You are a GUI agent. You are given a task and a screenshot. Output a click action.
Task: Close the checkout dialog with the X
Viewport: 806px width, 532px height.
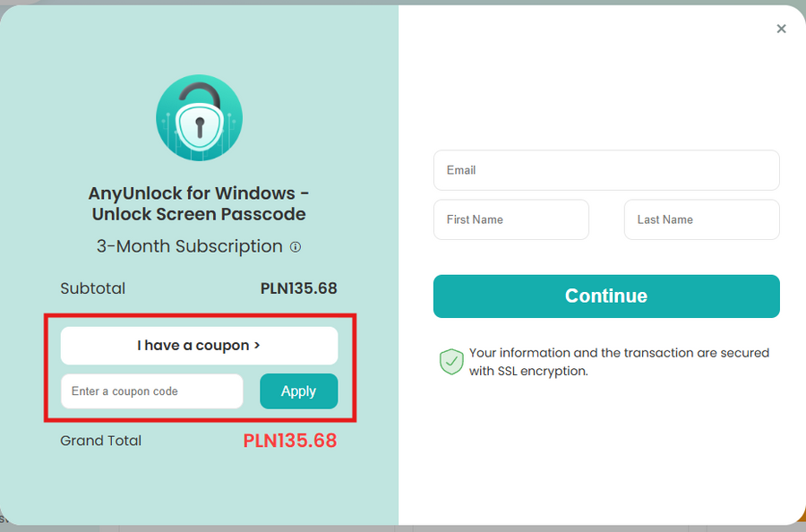(781, 29)
